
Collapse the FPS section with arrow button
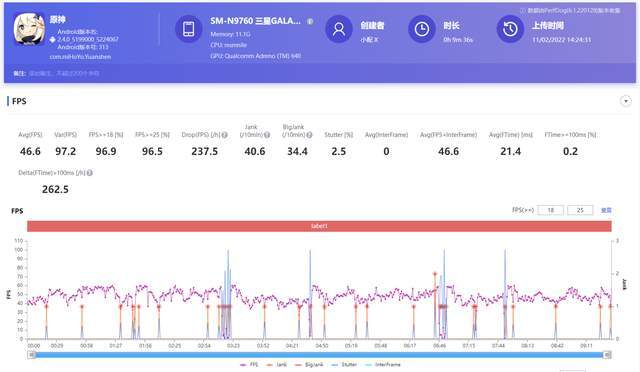(626, 101)
